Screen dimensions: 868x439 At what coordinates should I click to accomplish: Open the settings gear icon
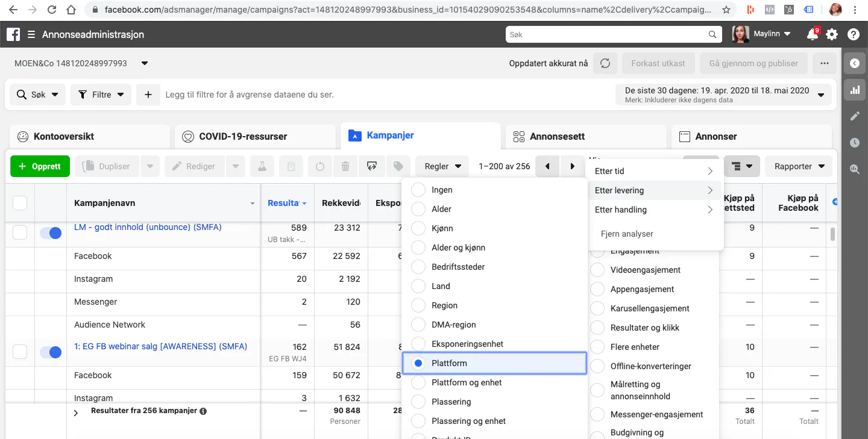tap(832, 34)
